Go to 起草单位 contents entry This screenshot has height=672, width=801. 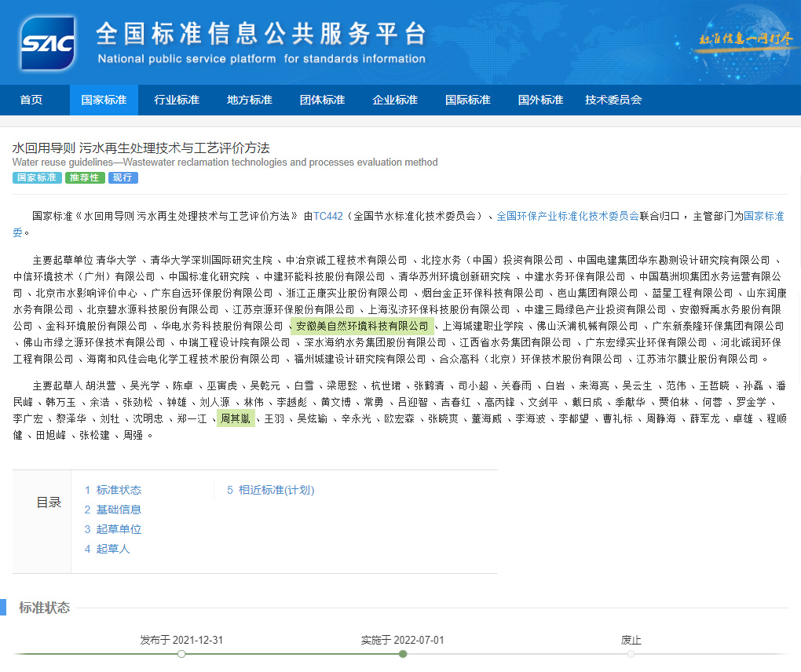click(113, 529)
